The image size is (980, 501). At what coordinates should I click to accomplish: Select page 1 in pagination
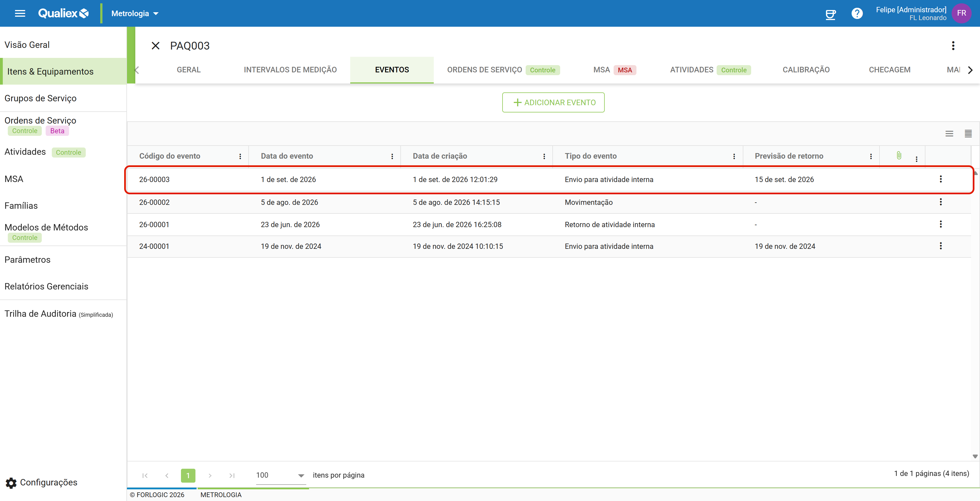188,475
